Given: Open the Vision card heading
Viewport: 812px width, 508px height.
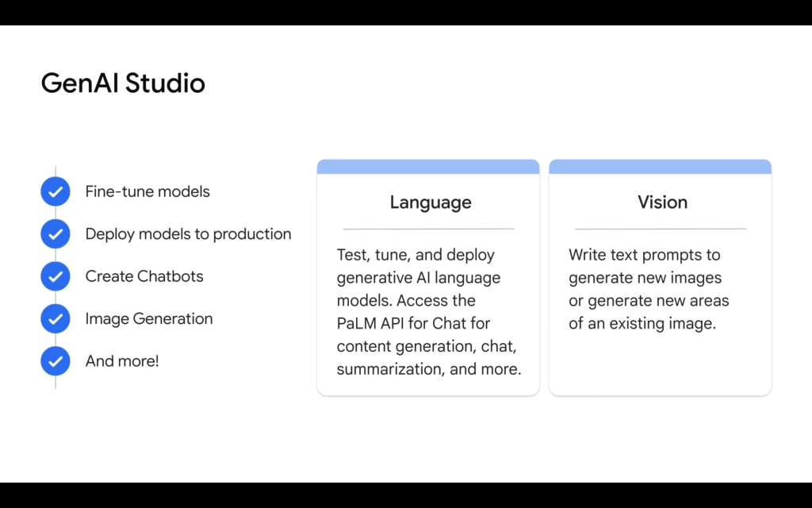Looking at the screenshot, I should pyautogui.click(x=662, y=202).
